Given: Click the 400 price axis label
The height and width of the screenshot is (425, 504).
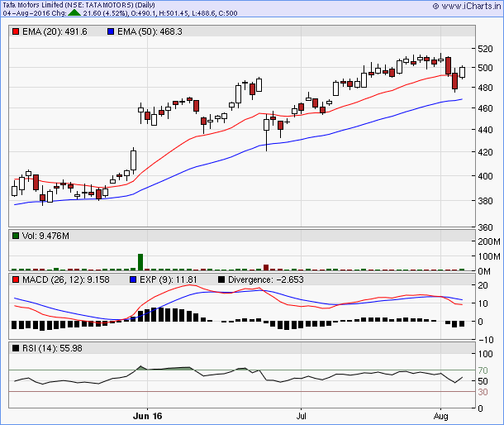Looking at the screenshot, I should click(x=485, y=176).
